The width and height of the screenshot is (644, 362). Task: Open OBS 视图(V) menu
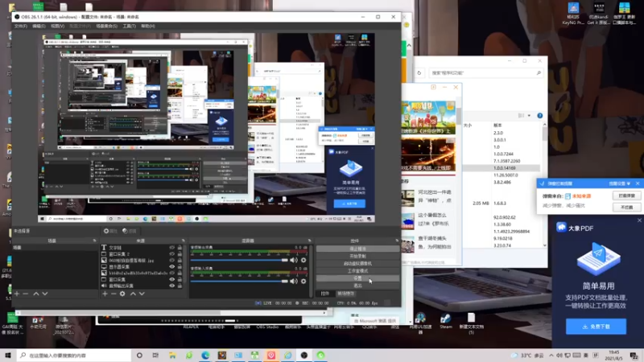[57, 27]
